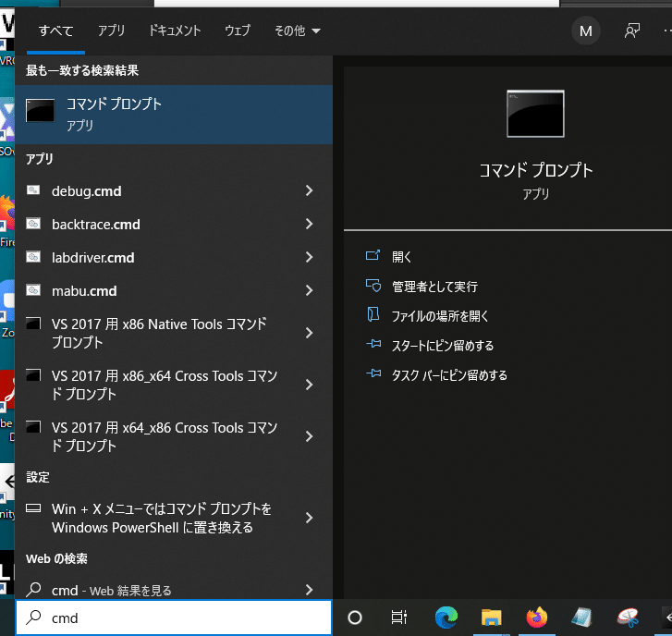
Task: Expand arrow for VS 2017 x86 Native Tools
Action: (x=309, y=333)
